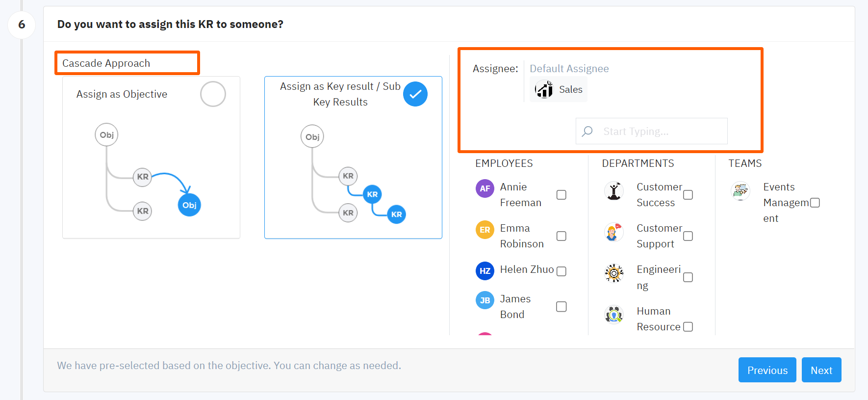Click the Human Resource department icon
The width and height of the screenshot is (868, 400).
tap(613, 315)
